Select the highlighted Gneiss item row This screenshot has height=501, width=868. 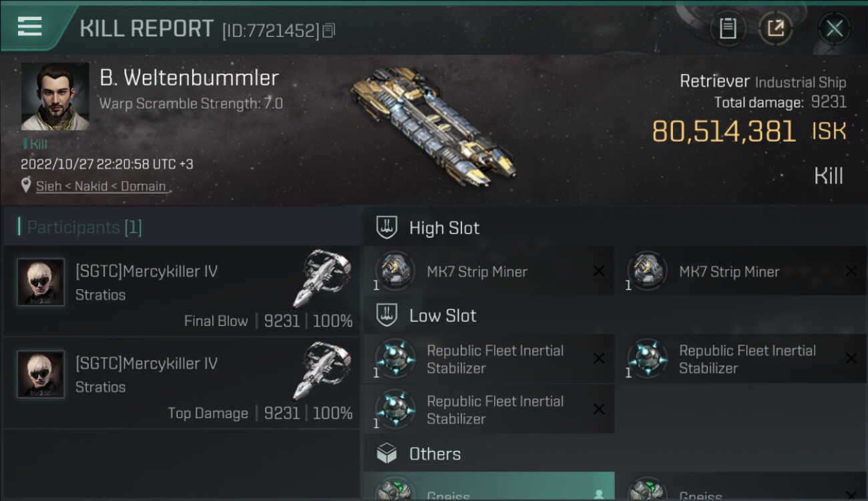(489, 488)
